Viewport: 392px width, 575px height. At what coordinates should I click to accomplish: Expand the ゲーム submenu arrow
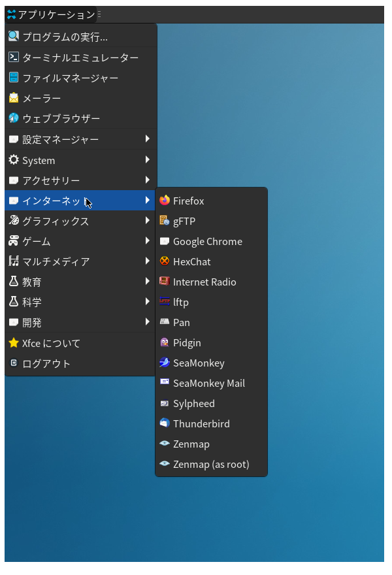point(148,240)
